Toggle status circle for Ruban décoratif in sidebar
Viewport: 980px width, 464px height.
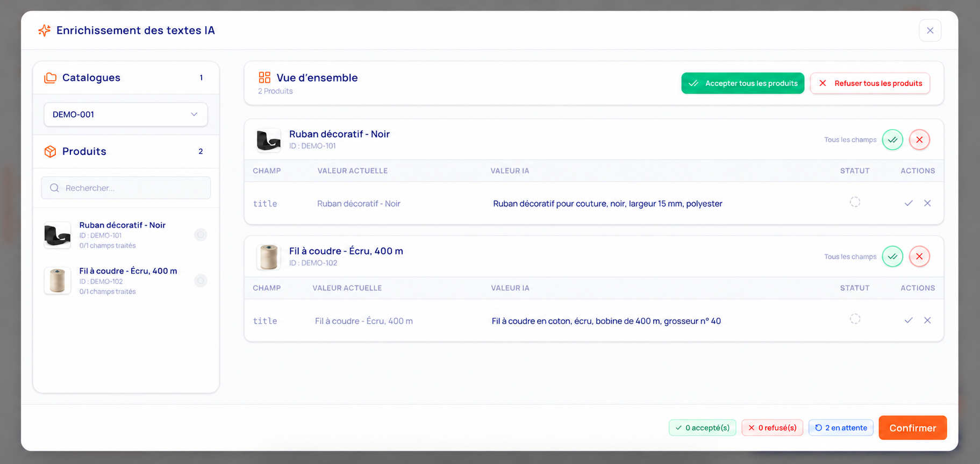tap(201, 234)
